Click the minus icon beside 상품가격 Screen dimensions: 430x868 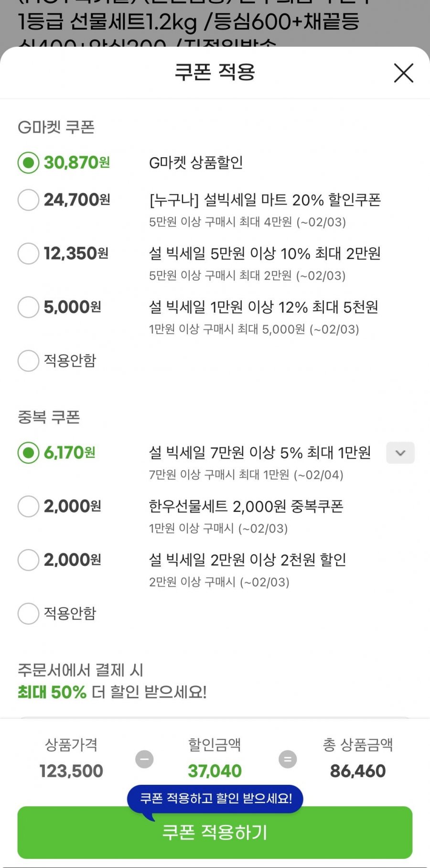coord(144,759)
